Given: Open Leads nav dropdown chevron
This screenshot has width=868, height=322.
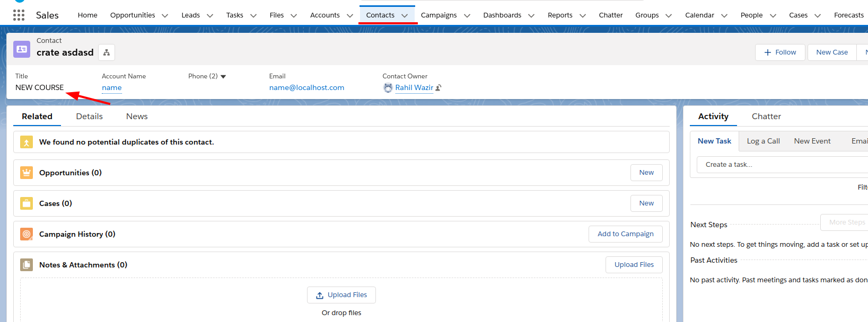Looking at the screenshot, I should tap(210, 16).
